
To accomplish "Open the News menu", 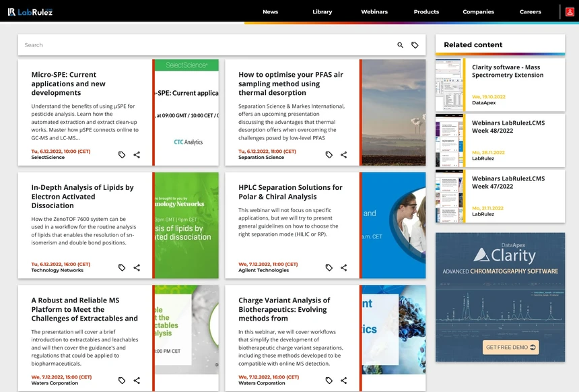I will point(270,12).
